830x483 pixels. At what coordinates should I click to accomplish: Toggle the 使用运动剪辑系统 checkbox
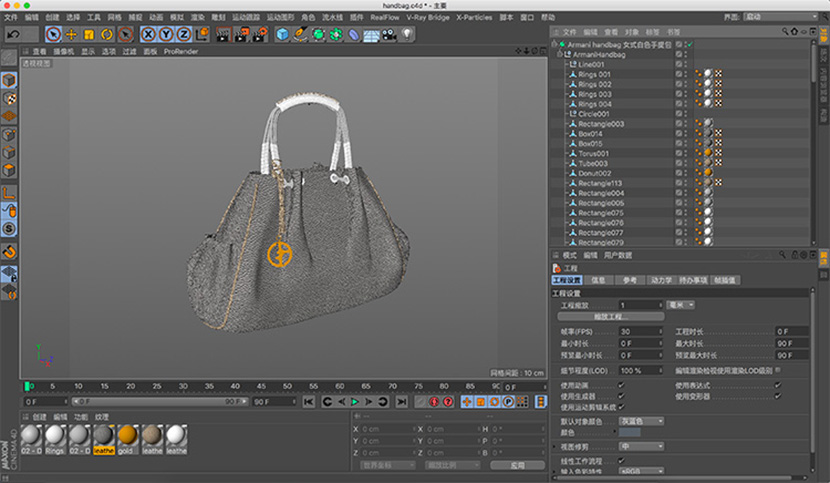(621, 407)
